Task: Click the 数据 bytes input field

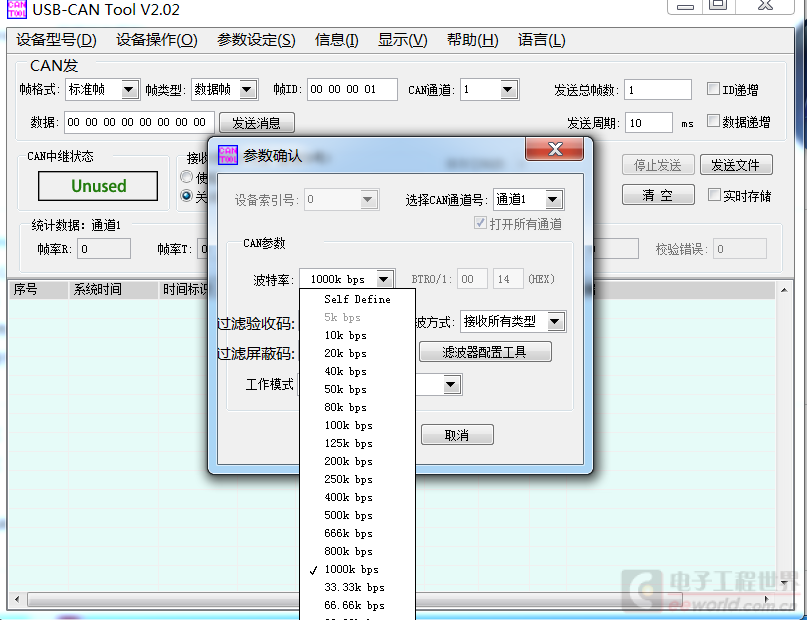Action: [139, 122]
